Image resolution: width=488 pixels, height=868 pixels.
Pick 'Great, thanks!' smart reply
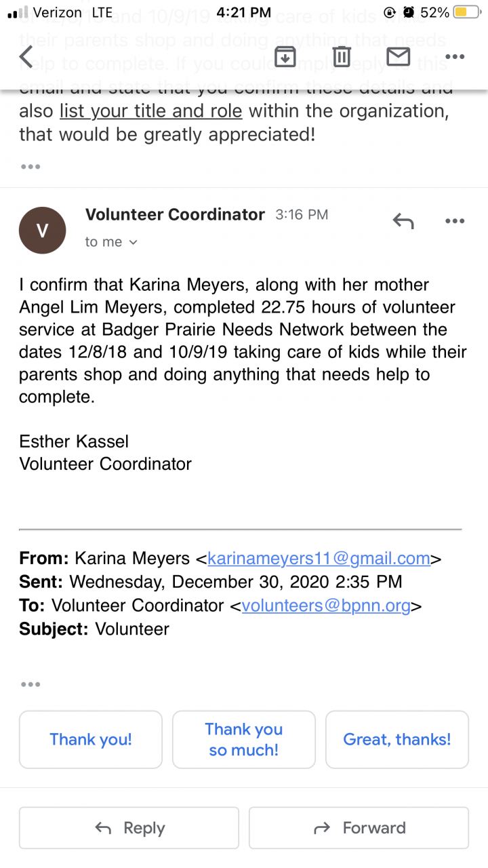pos(397,739)
